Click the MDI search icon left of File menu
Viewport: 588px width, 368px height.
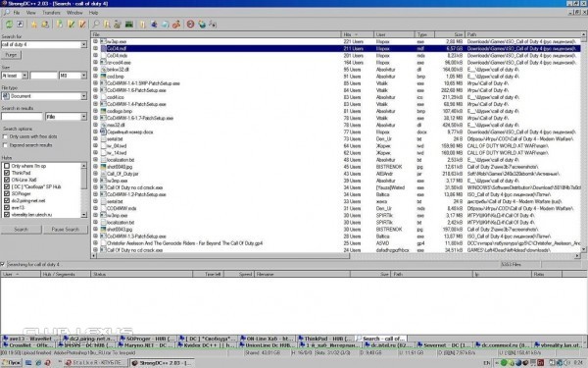(6, 13)
